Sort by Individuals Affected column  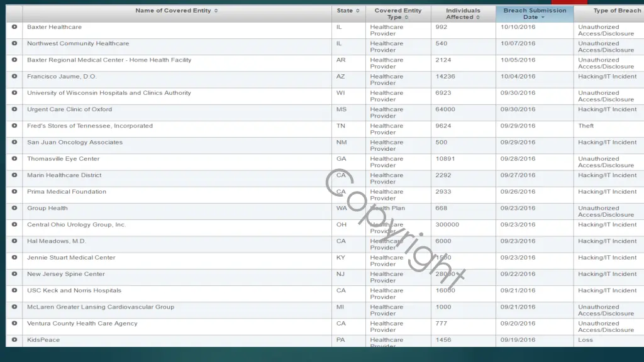tap(463, 14)
